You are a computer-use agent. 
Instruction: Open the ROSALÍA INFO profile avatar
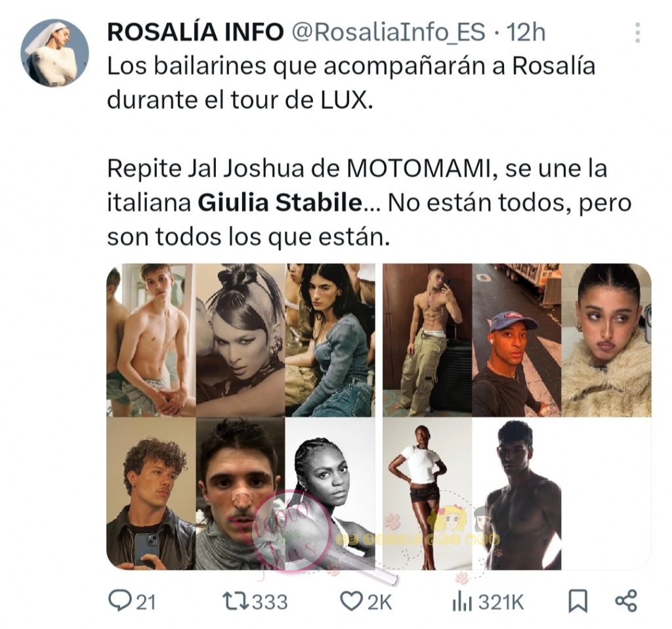(x=55, y=53)
